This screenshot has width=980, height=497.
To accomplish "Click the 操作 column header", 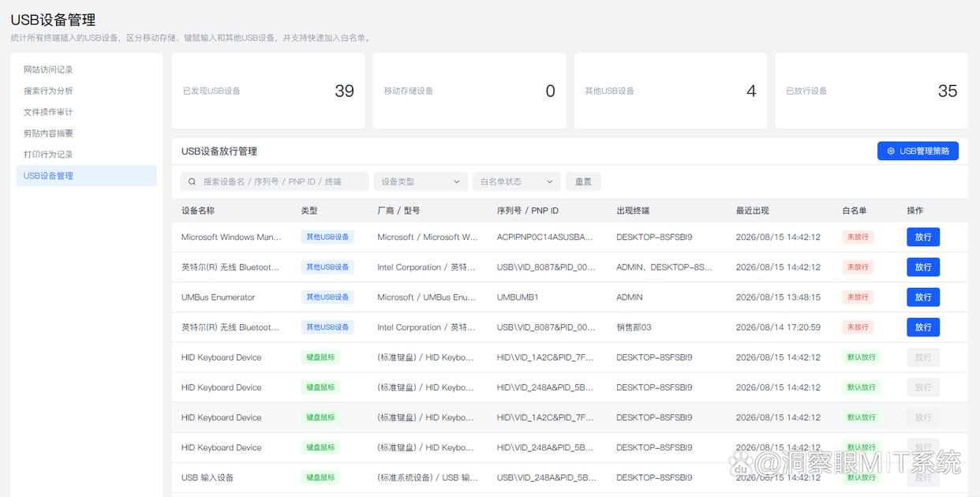I will [915, 211].
